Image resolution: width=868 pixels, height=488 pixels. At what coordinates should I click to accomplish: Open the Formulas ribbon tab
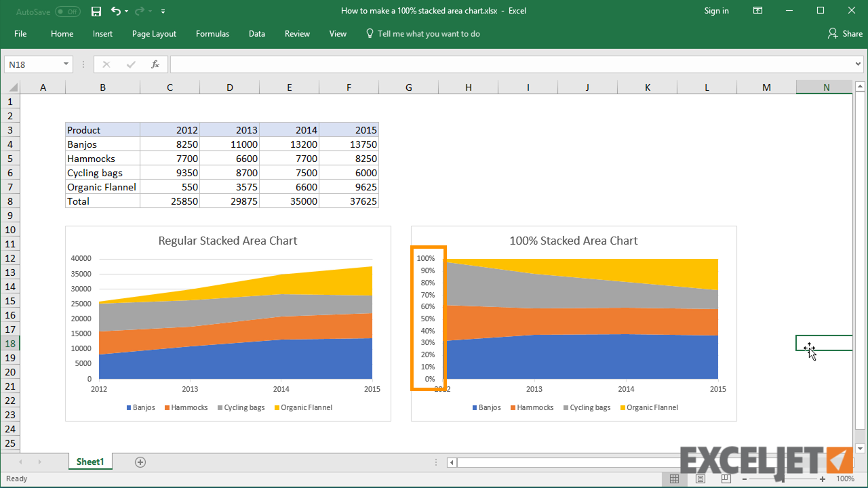pyautogui.click(x=212, y=34)
